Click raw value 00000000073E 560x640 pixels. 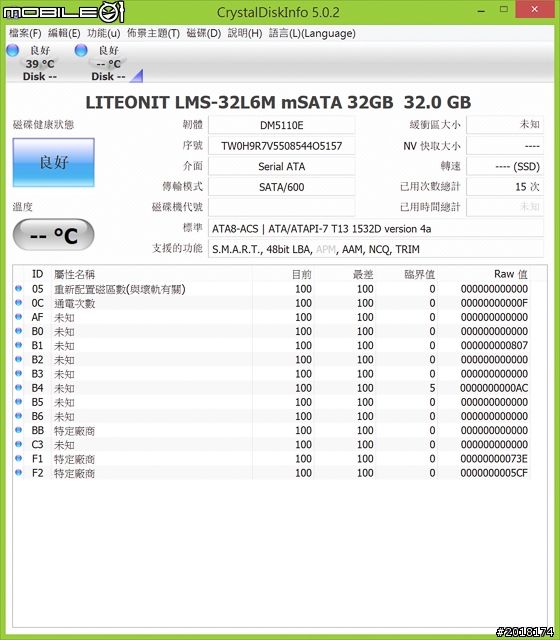(x=494, y=459)
